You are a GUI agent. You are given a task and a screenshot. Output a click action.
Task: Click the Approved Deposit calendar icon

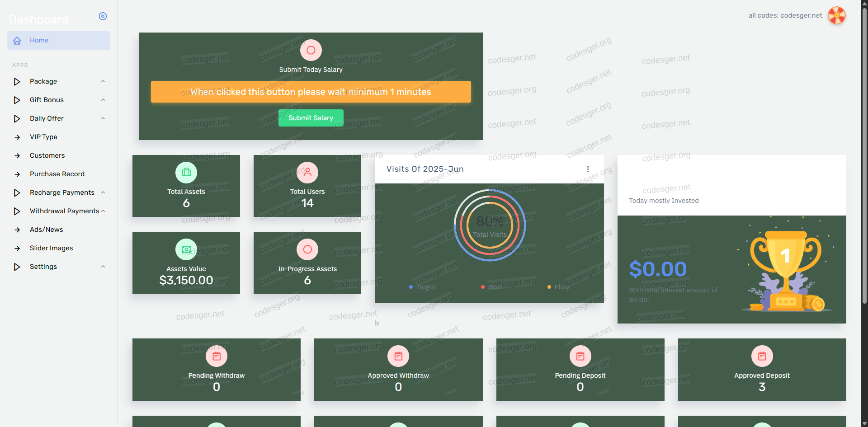(762, 357)
